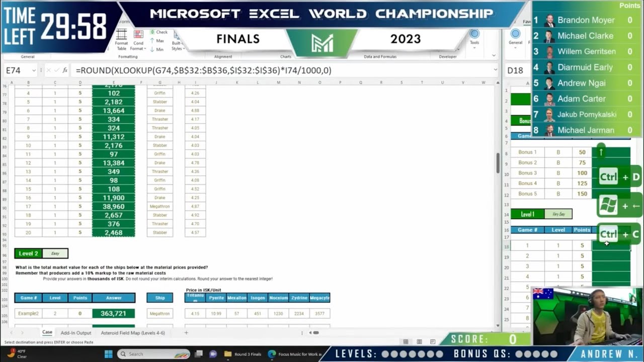Click the next-sheet navigation arrow

(23, 332)
